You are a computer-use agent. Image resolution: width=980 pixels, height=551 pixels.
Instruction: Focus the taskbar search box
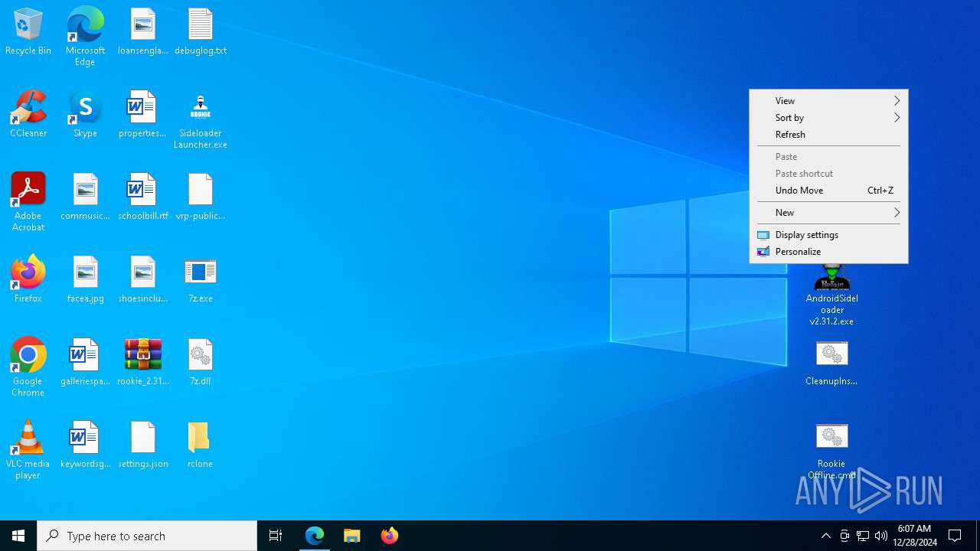(147, 536)
